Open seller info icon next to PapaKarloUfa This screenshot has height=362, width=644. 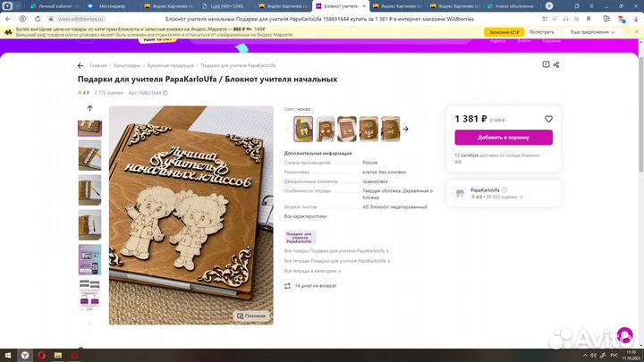pos(504,190)
